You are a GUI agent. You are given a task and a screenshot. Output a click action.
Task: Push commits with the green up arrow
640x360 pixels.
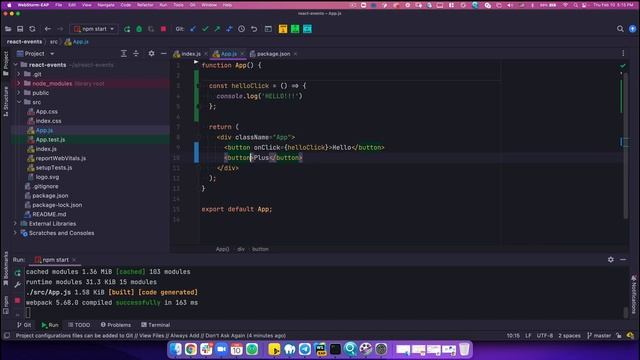[x=217, y=29]
